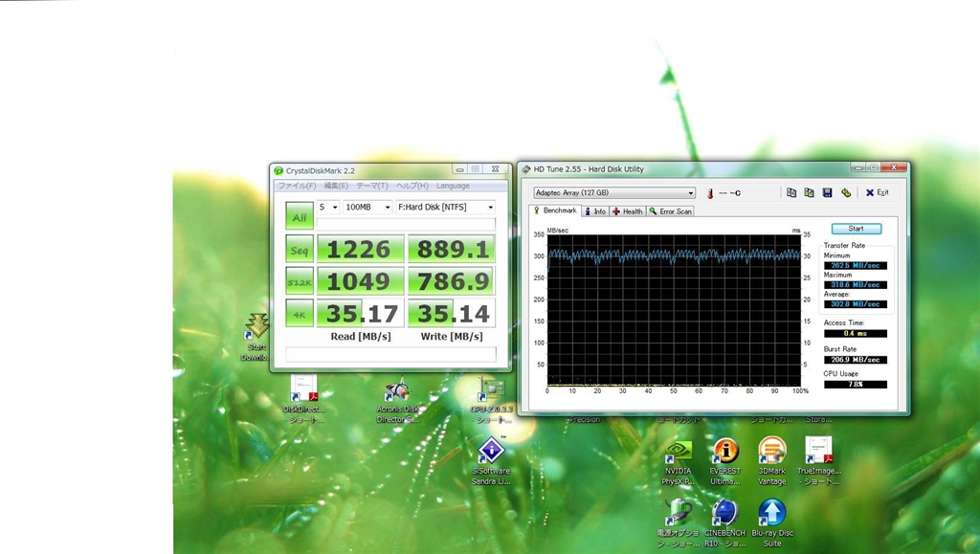Click the HD Tune benchmark graph
The width and height of the screenshot is (980, 554).
(x=674, y=310)
